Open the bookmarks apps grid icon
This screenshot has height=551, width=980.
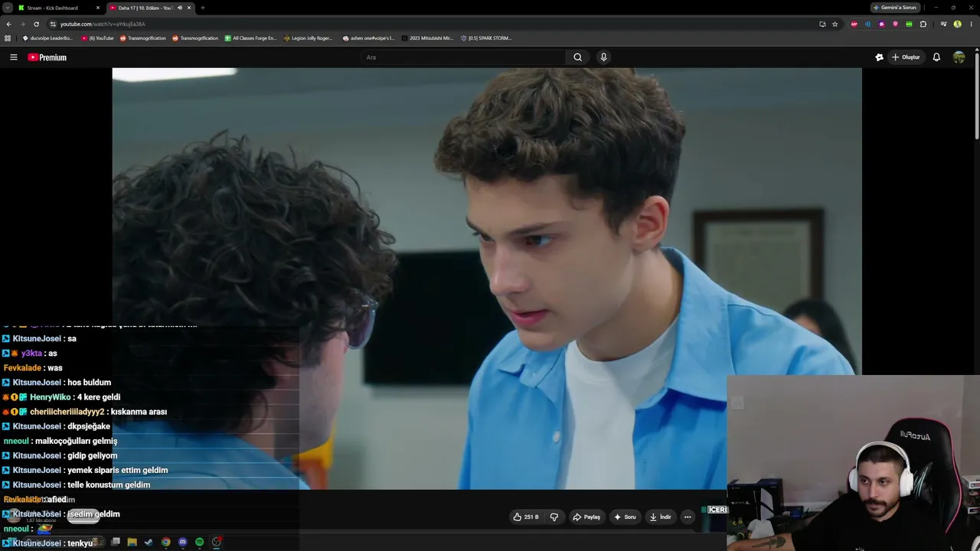tap(8, 38)
